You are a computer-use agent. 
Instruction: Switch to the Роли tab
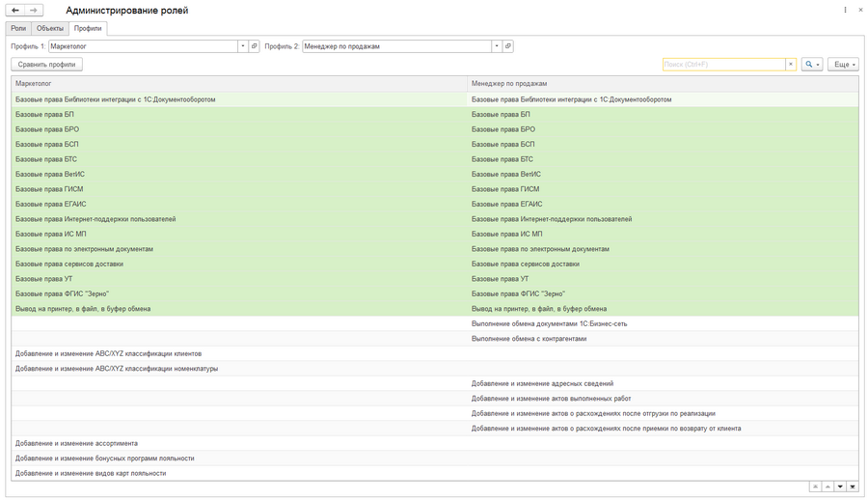pyautogui.click(x=18, y=28)
